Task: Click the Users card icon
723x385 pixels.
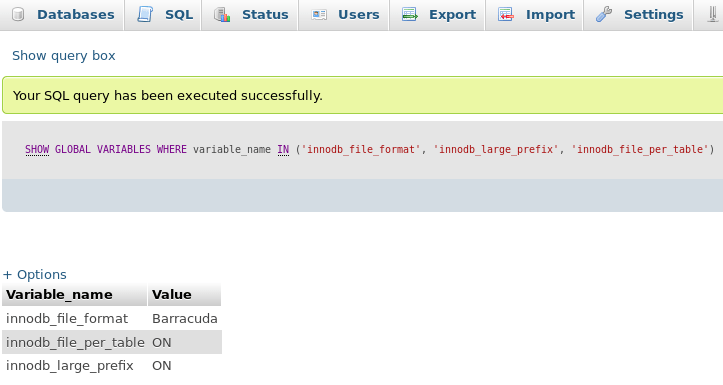Action: point(319,15)
